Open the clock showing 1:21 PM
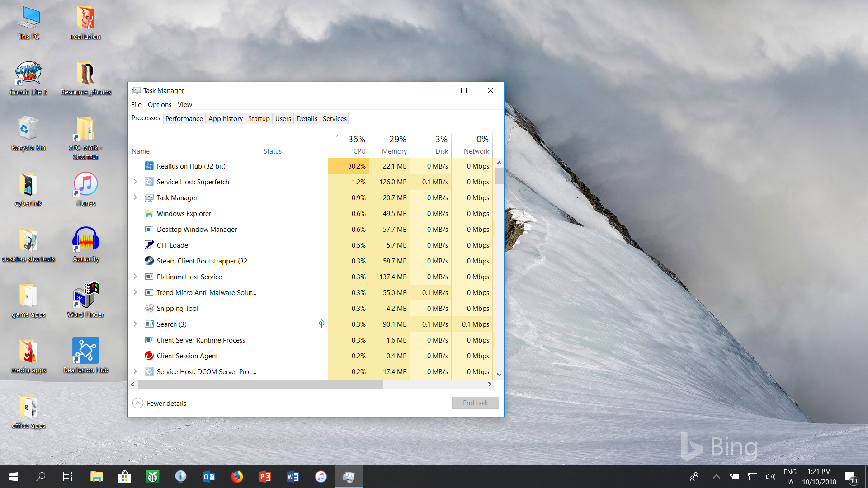 click(x=819, y=477)
